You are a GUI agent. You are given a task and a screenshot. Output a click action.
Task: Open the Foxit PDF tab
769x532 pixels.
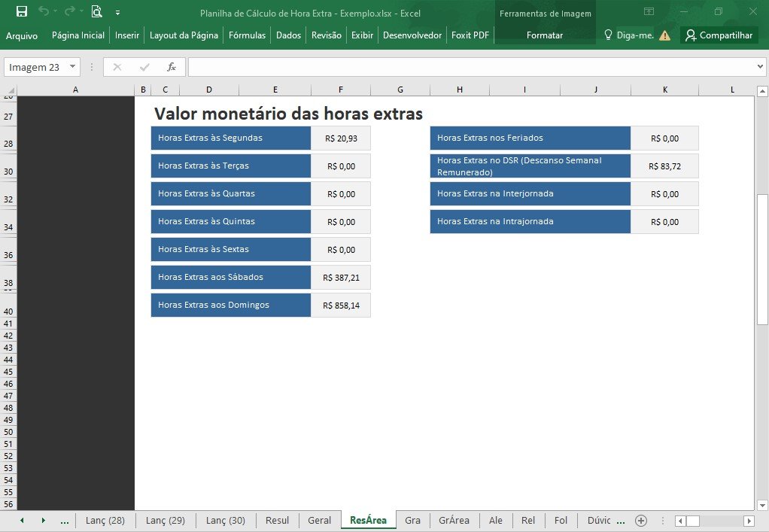coord(470,35)
